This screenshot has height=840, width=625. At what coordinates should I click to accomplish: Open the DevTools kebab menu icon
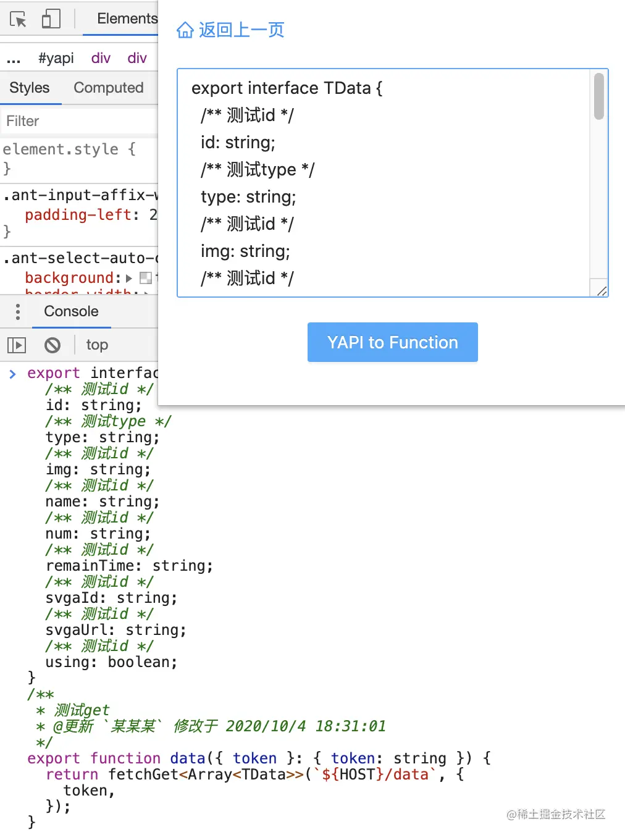coord(17,311)
